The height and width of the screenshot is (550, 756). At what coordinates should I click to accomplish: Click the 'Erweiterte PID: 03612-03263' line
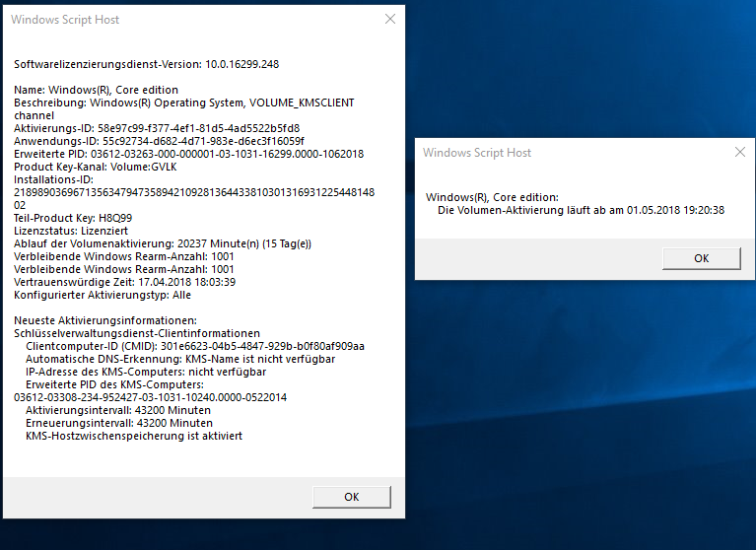pos(188,154)
